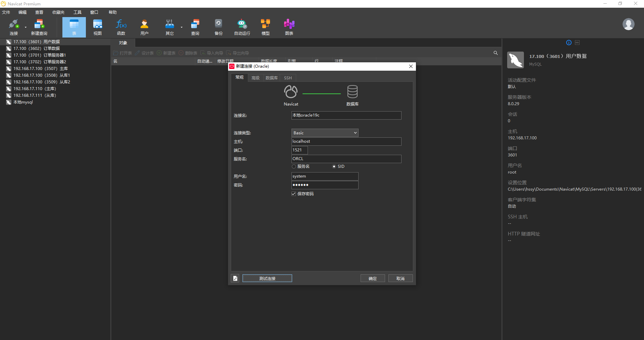Open the 查看 menu

coord(39,12)
